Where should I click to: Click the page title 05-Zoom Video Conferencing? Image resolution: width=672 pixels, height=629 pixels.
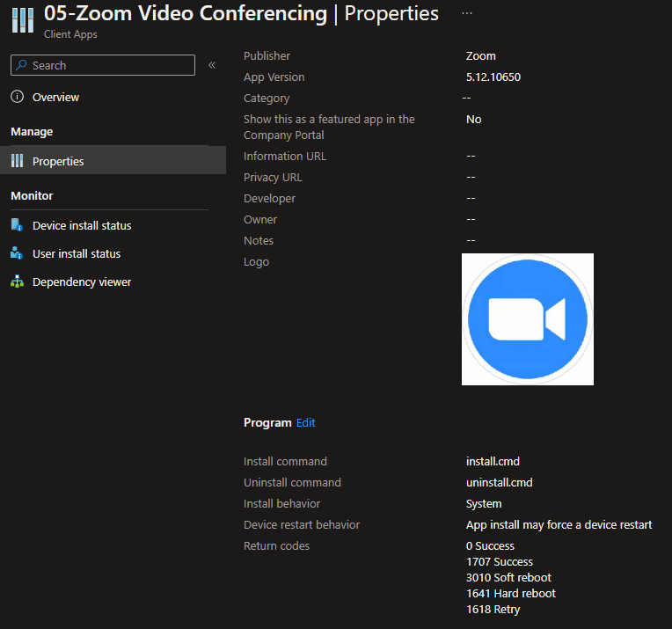[x=186, y=13]
